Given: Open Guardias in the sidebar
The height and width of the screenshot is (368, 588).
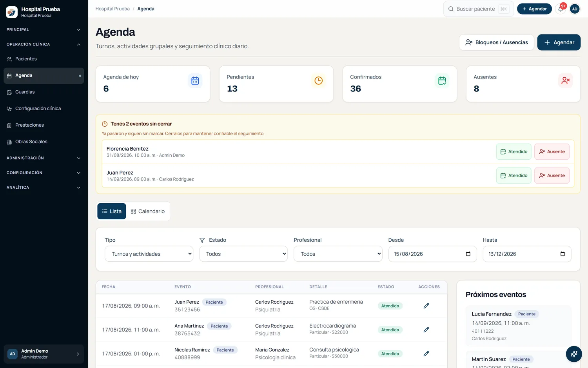Looking at the screenshot, I should 44,92.
